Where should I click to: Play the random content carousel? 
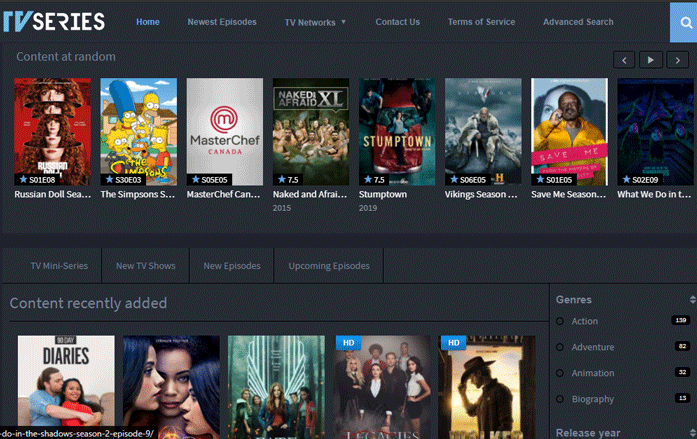coord(651,60)
